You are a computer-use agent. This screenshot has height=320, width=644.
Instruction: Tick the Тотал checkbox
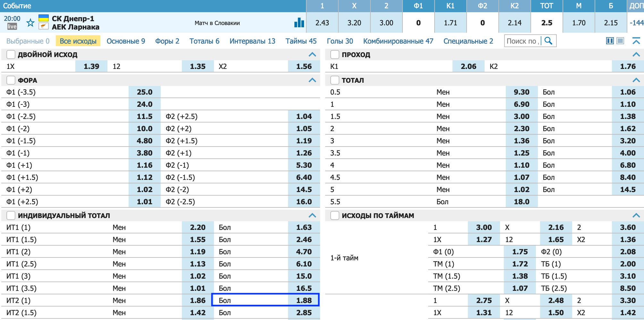335,80
